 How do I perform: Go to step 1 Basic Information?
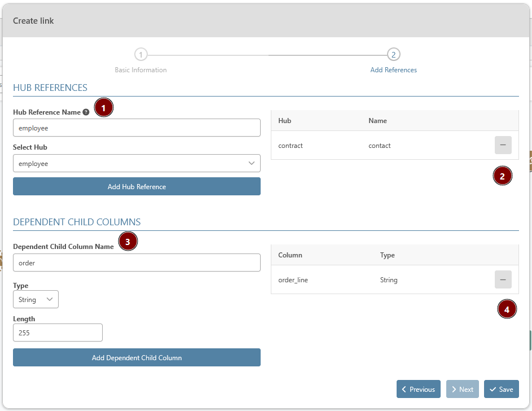point(140,55)
